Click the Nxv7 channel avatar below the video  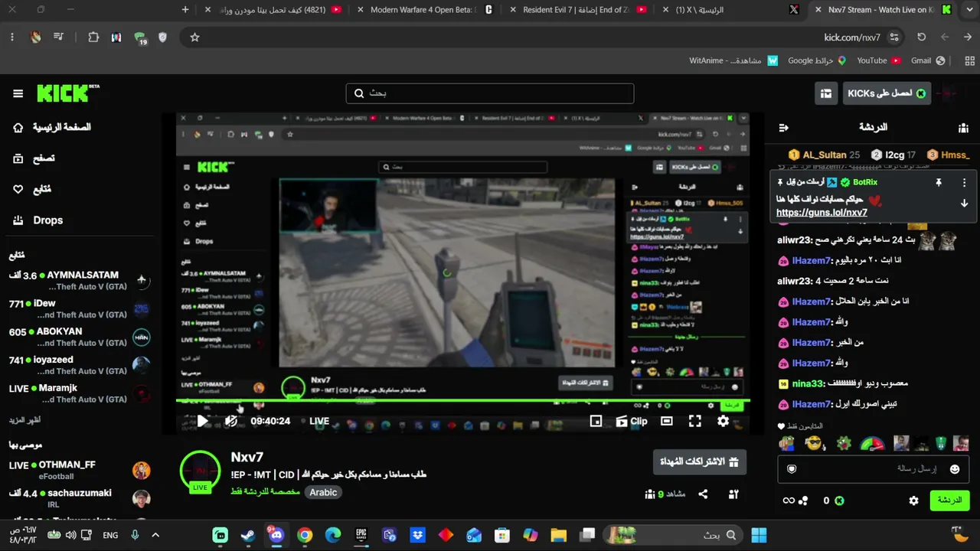tap(200, 471)
